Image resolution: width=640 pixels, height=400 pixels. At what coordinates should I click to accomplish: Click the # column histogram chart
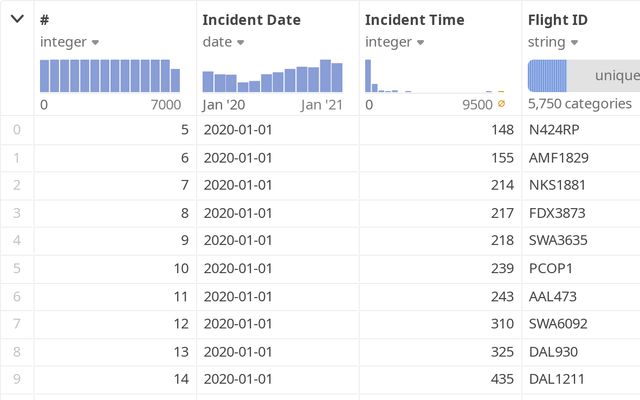pos(110,76)
